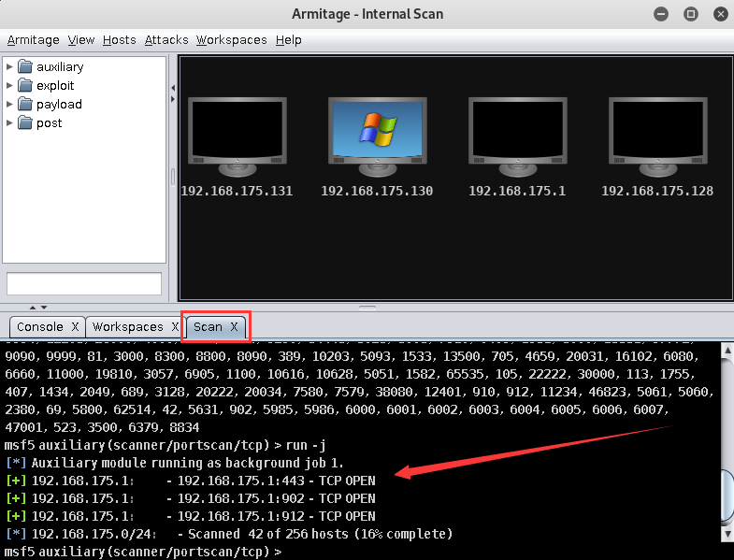Viewport: 734px width, 560px height.
Task: Click the 192.168.175.1:443 TCP OPEN line
Action: pyautogui.click(x=191, y=481)
